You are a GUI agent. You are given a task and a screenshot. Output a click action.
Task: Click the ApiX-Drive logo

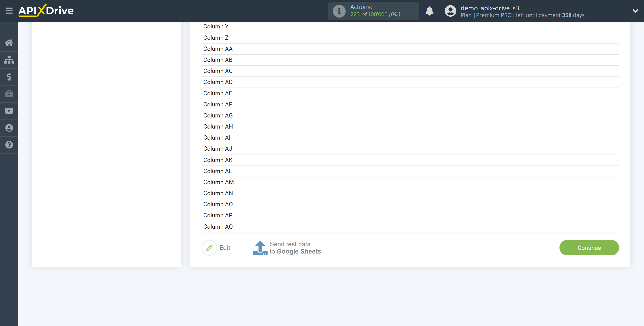(x=46, y=11)
